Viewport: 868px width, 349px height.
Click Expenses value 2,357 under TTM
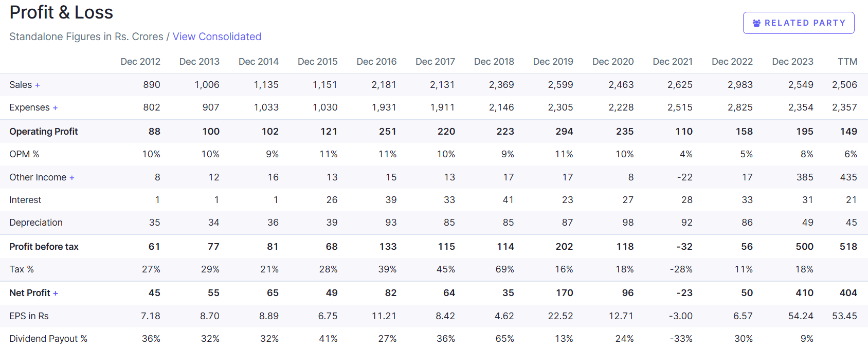pos(845,107)
